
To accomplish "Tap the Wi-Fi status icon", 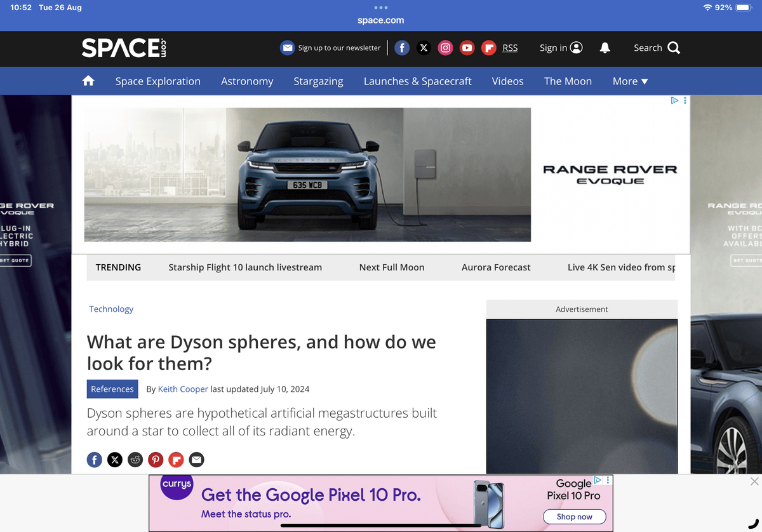I will click(x=707, y=8).
